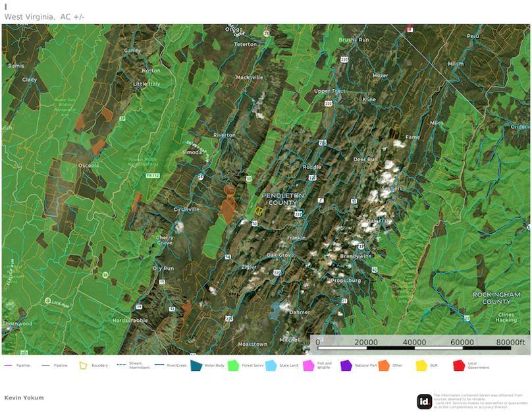This screenshot has width=532, height=411.
Task: Select the Franklin town label
Action: click(x=296, y=238)
